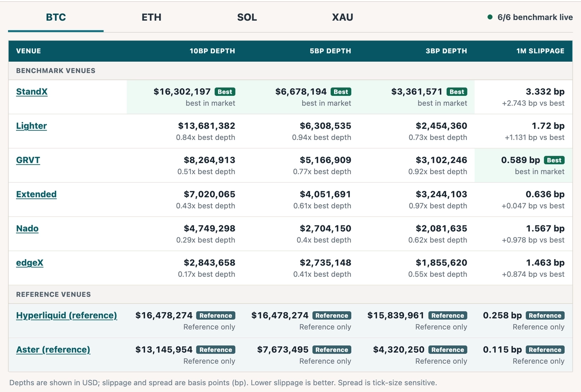Click the '+0.047 bp vs best' text
Viewport: 581px width, 392px height.
(533, 206)
